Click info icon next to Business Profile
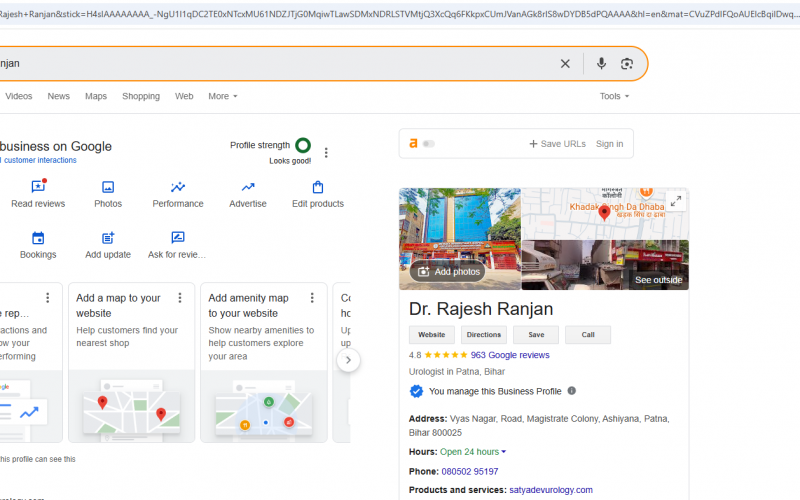 (571, 391)
